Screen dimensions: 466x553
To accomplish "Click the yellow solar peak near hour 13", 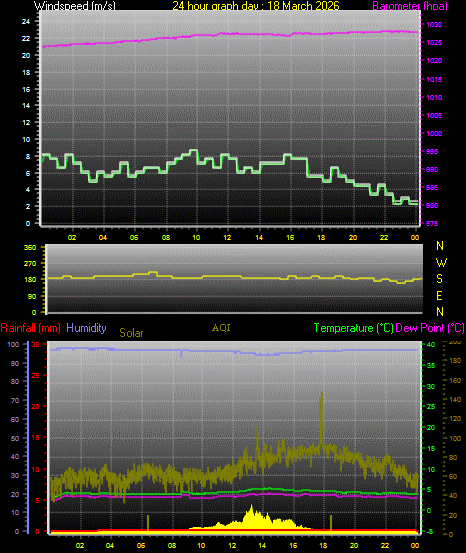I will [252, 517].
